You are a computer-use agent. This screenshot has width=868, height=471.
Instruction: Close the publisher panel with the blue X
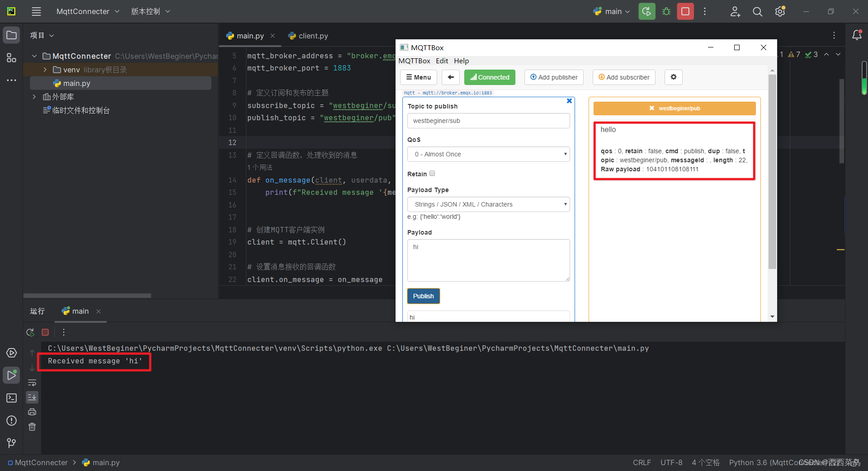click(x=569, y=101)
